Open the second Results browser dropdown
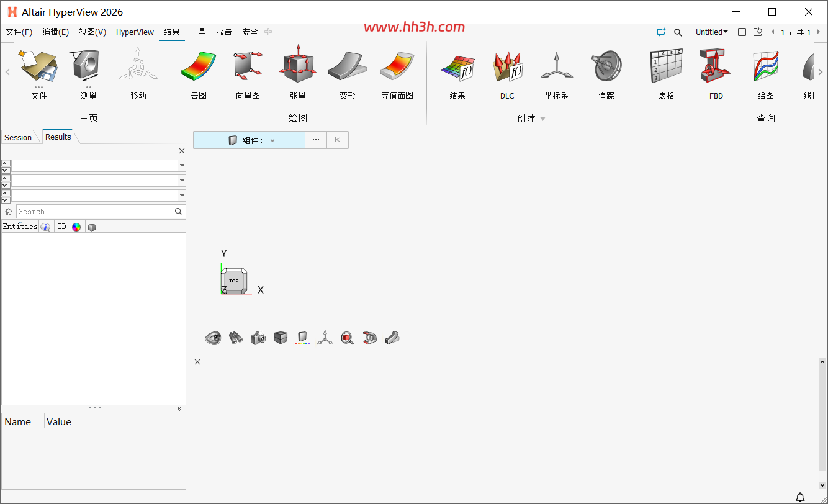 (182, 181)
